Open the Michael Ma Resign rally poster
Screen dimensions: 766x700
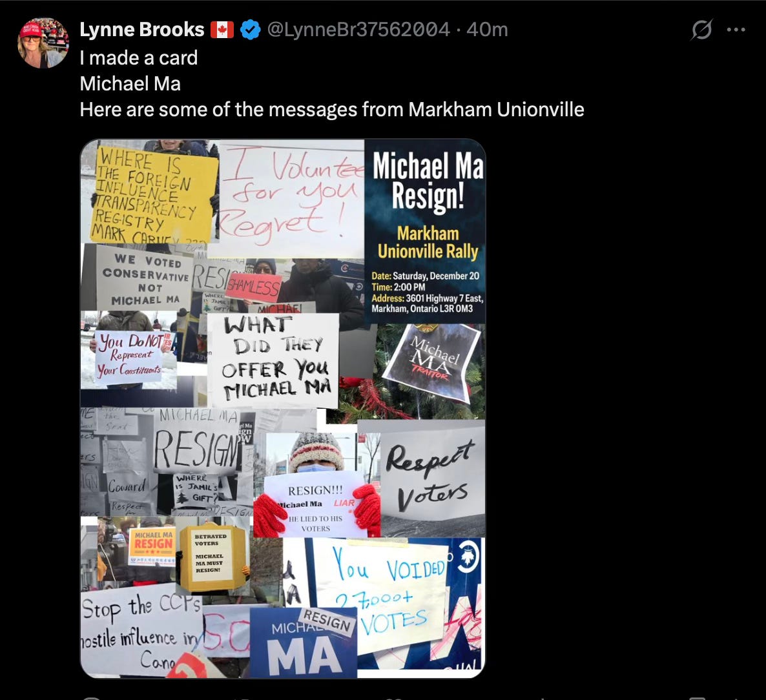point(425,231)
